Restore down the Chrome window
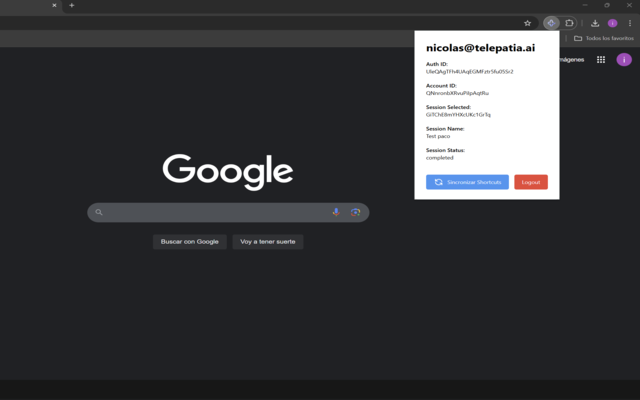640x400 pixels. [607, 5]
